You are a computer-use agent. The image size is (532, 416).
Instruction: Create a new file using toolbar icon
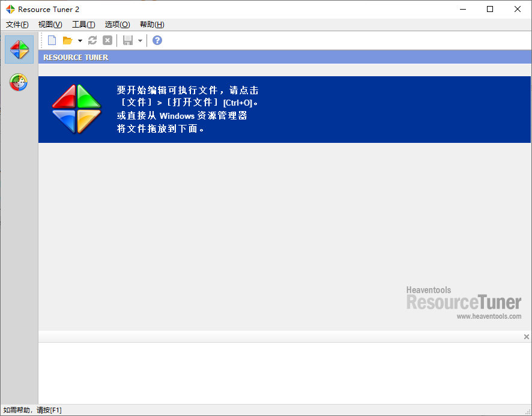52,40
